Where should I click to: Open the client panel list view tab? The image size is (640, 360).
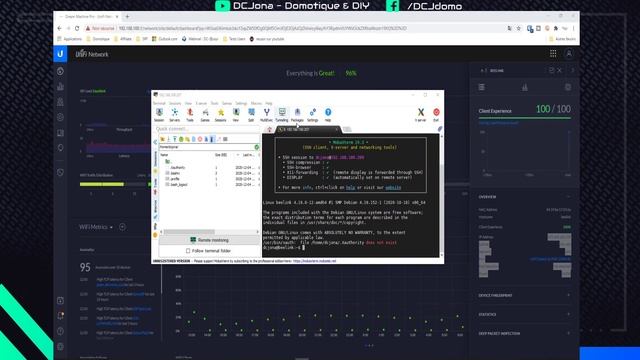point(482,87)
